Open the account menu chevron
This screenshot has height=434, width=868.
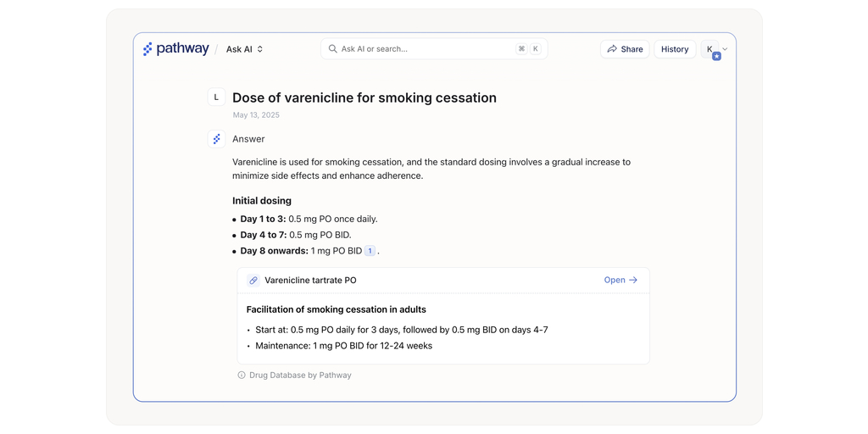725,49
